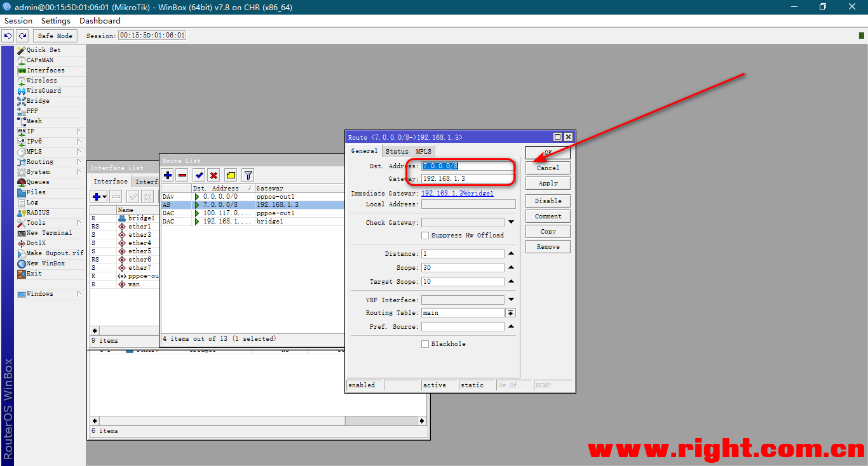Click Apply in the Route dialog
The width and height of the screenshot is (868, 466).
point(548,183)
